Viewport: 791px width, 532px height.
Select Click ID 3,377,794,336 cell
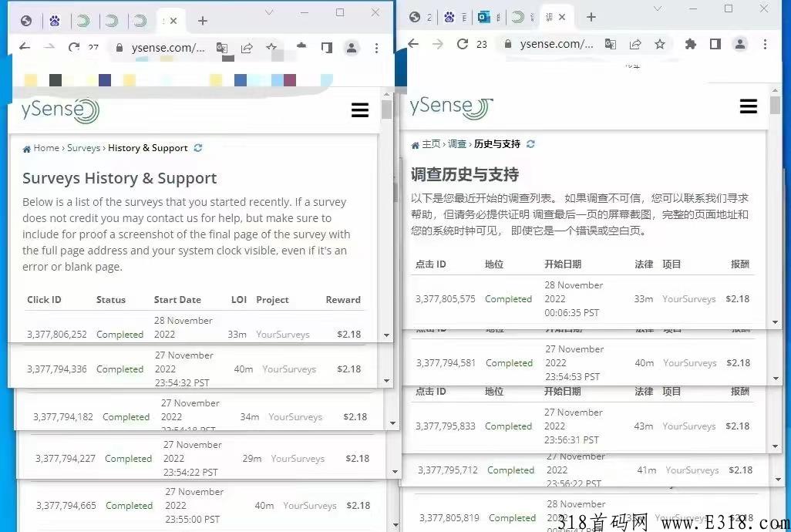coord(57,369)
